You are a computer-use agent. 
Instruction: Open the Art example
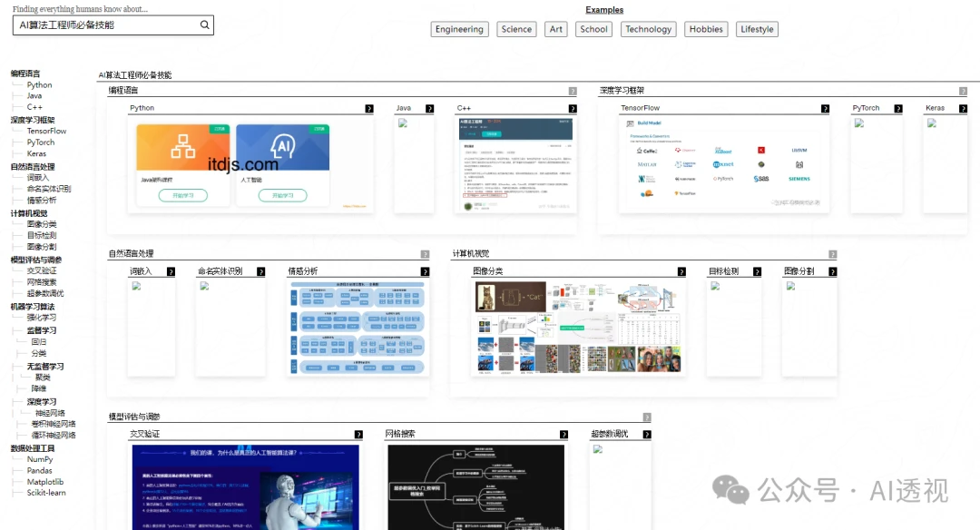(x=555, y=29)
